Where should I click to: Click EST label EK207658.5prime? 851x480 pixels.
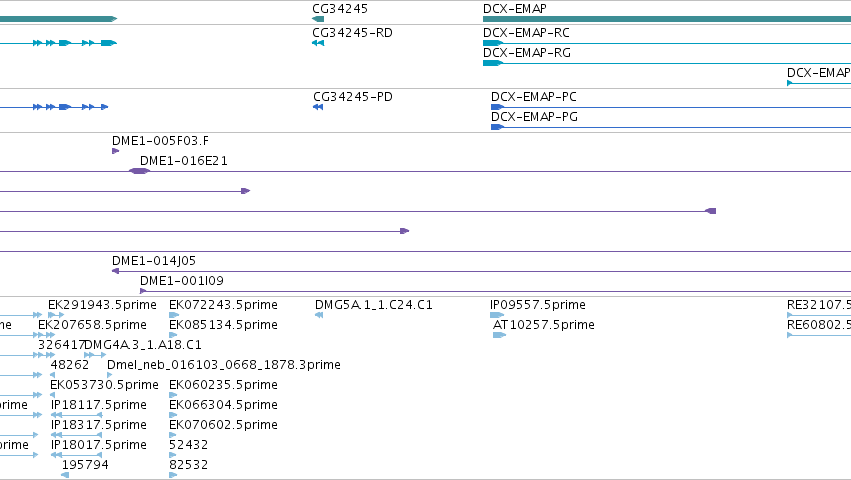(x=92, y=325)
